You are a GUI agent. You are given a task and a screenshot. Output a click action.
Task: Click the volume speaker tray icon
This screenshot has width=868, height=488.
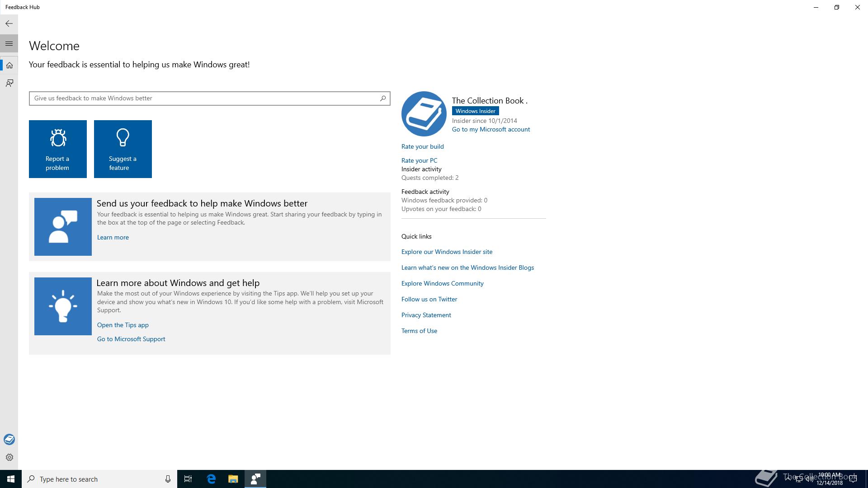[809, 479]
